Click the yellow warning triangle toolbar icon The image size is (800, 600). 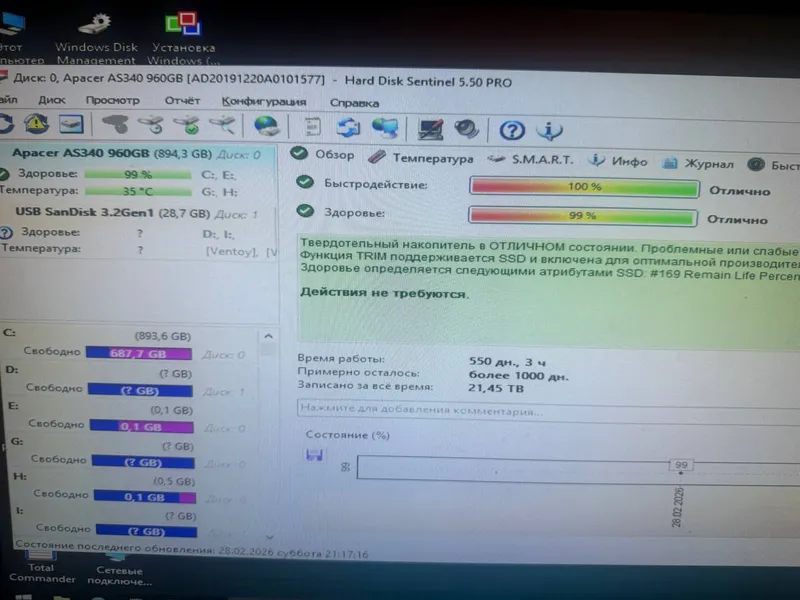[x=36, y=124]
